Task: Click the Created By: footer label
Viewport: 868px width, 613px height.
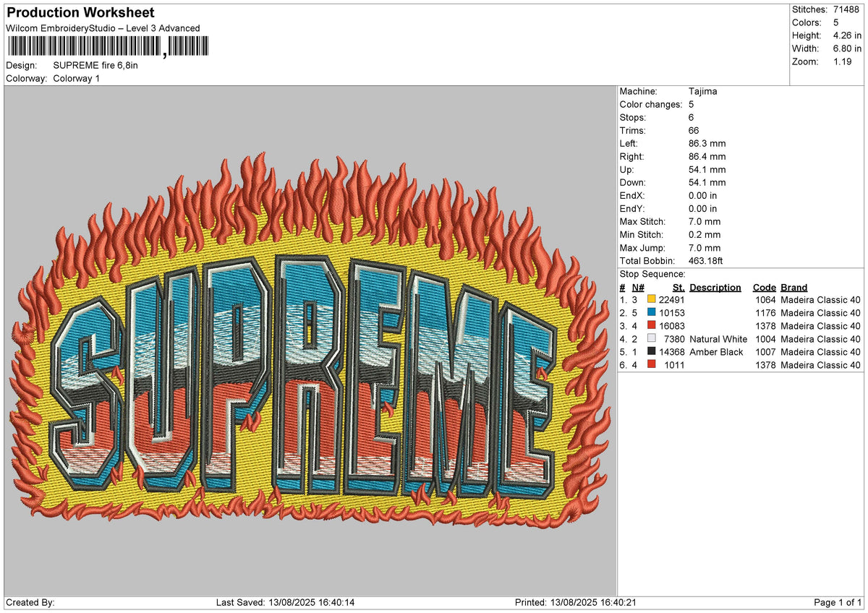Action: coord(30,603)
